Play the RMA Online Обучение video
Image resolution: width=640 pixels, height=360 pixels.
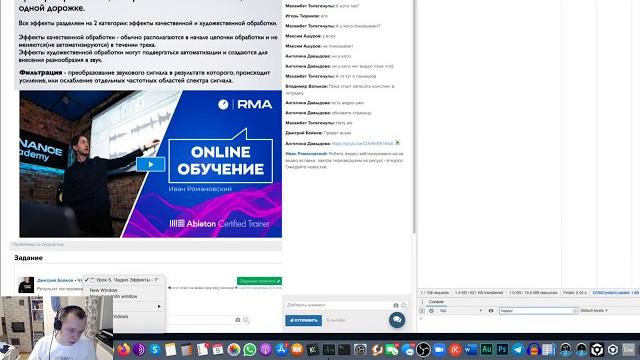[x=151, y=164]
